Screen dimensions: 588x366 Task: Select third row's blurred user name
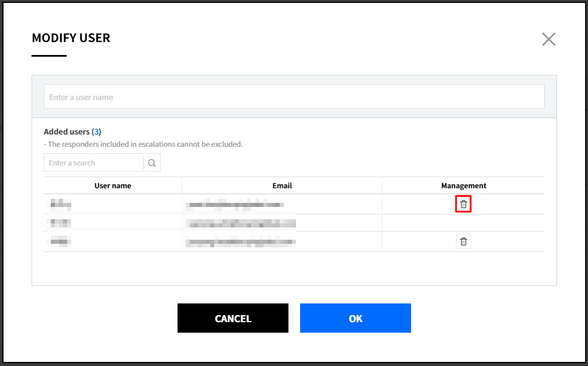click(61, 241)
